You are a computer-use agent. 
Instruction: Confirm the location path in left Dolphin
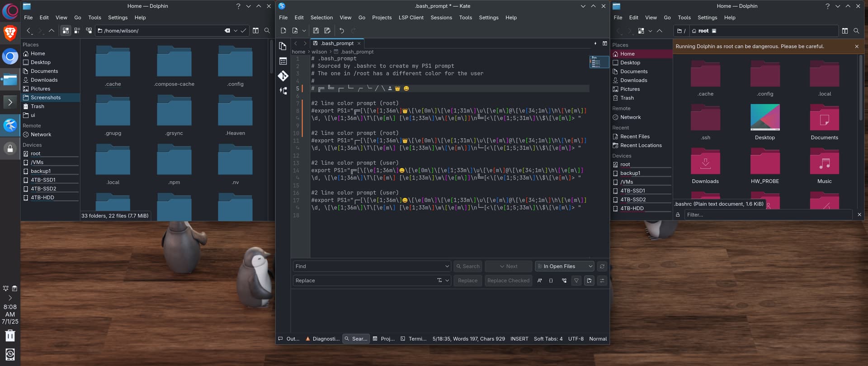[243, 31]
